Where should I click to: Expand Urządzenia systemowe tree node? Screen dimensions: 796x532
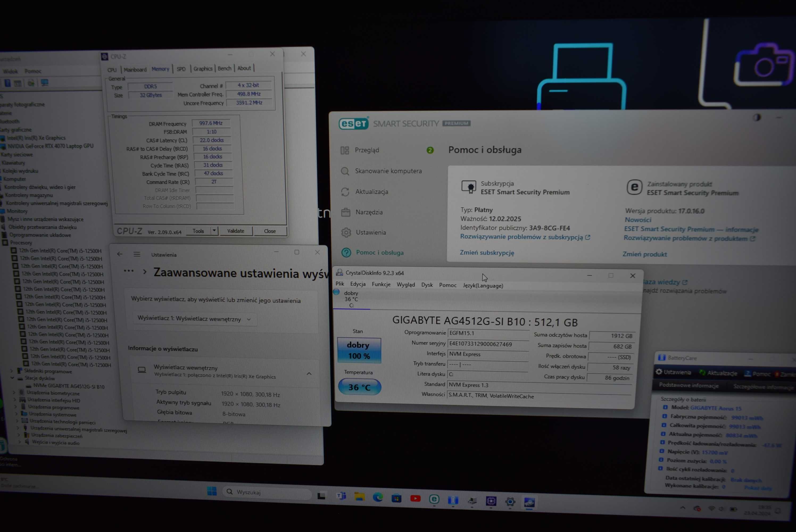[x=16, y=414]
